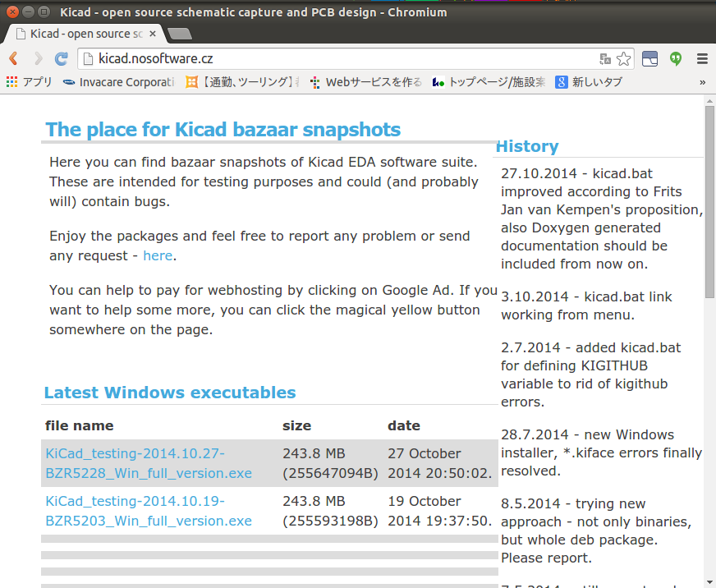The width and height of the screenshot is (716, 588).
Task: Download KiCad_testing-2014.10.27-BZR5228 executable
Action: point(149,463)
